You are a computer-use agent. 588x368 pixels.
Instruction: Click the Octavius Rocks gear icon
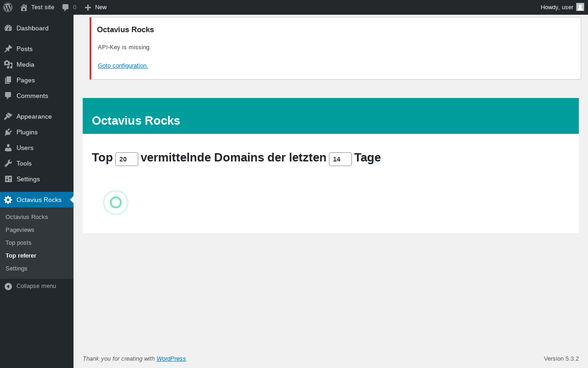8,200
